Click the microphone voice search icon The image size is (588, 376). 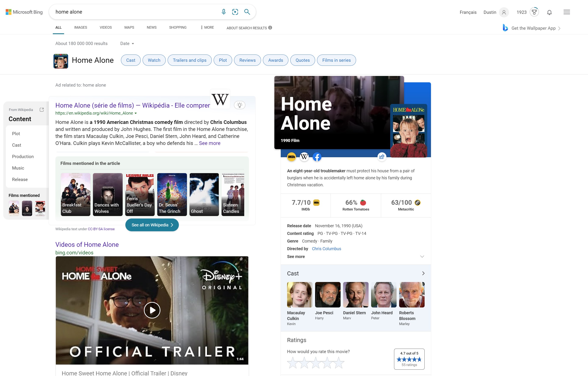pyautogui.click(x=223, y=12)
